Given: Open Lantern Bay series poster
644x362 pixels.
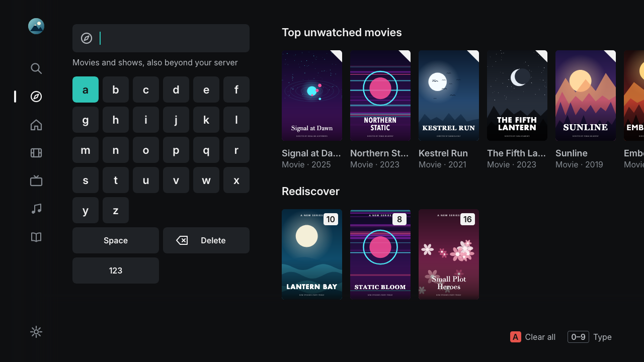Looking at the screenshot, I should (x=312, y=254).
